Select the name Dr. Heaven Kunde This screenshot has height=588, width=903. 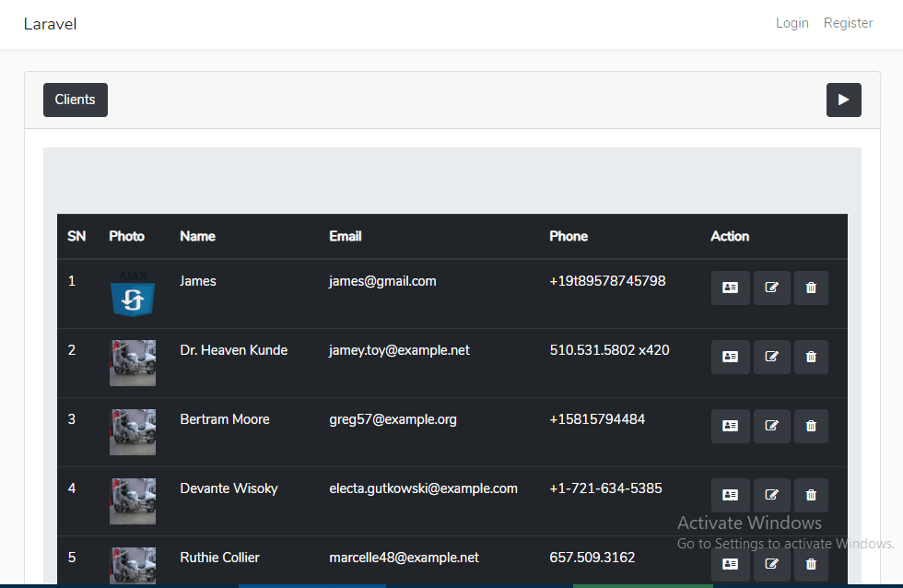234,350
